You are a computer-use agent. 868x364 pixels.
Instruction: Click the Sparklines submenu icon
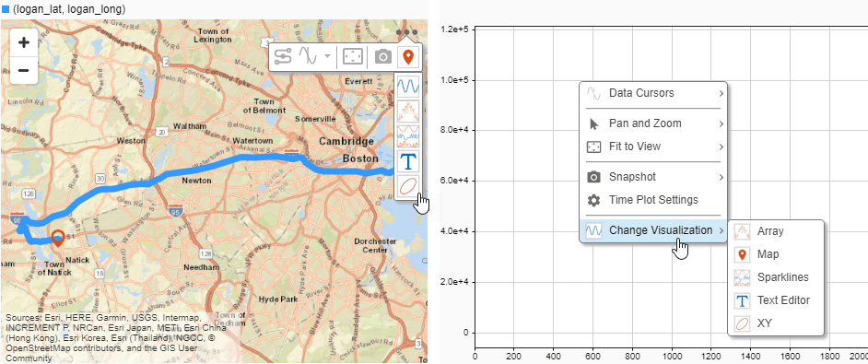click(x=742, y=277)
